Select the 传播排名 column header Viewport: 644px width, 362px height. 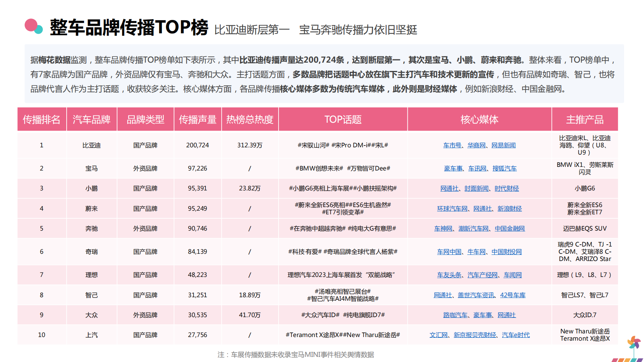[42, 119]
